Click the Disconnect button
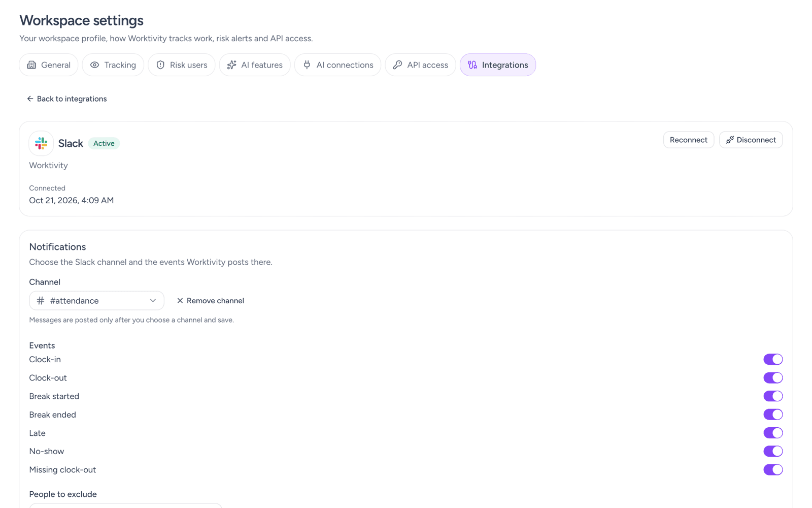812x508 pixels. (751, 140)
